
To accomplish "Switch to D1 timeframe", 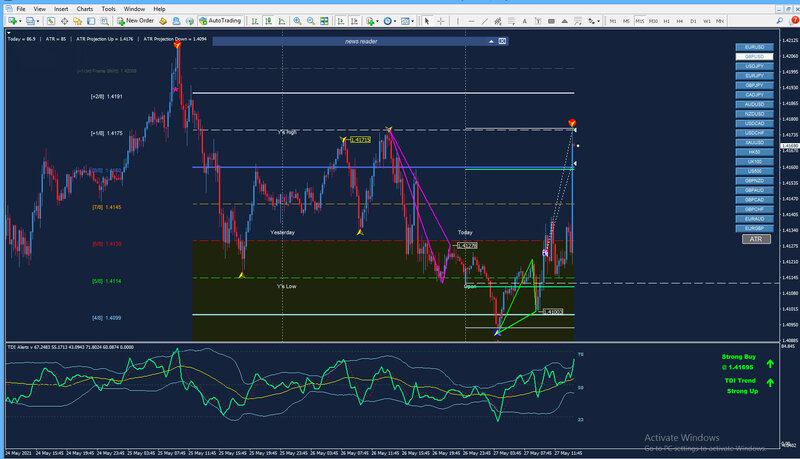I will pyautogui.click(x=693, y=21).
